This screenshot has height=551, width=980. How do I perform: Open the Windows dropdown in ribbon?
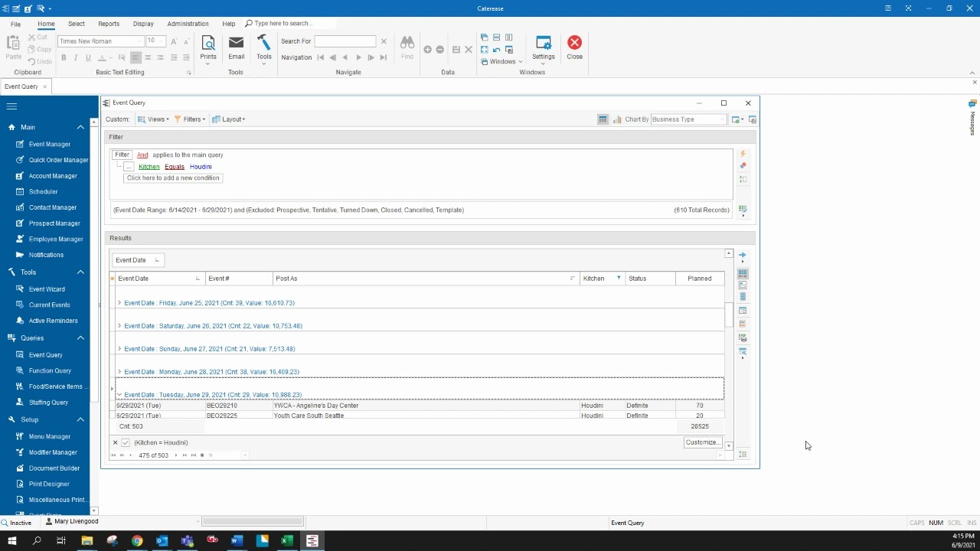[502, 62]
